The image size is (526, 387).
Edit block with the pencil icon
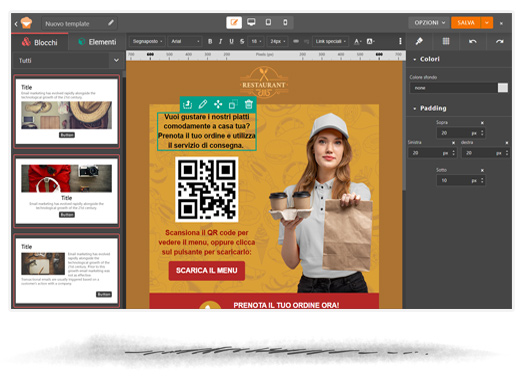[x=203, y=104]
